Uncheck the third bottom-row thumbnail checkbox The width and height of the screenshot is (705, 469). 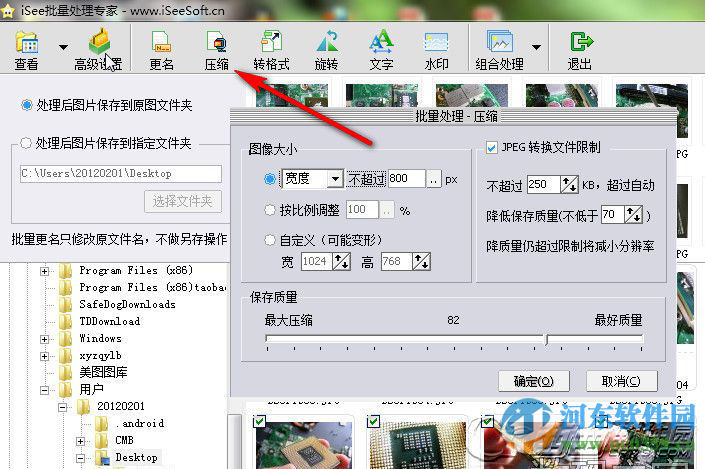pyautogui.click(x=487, y=421)
